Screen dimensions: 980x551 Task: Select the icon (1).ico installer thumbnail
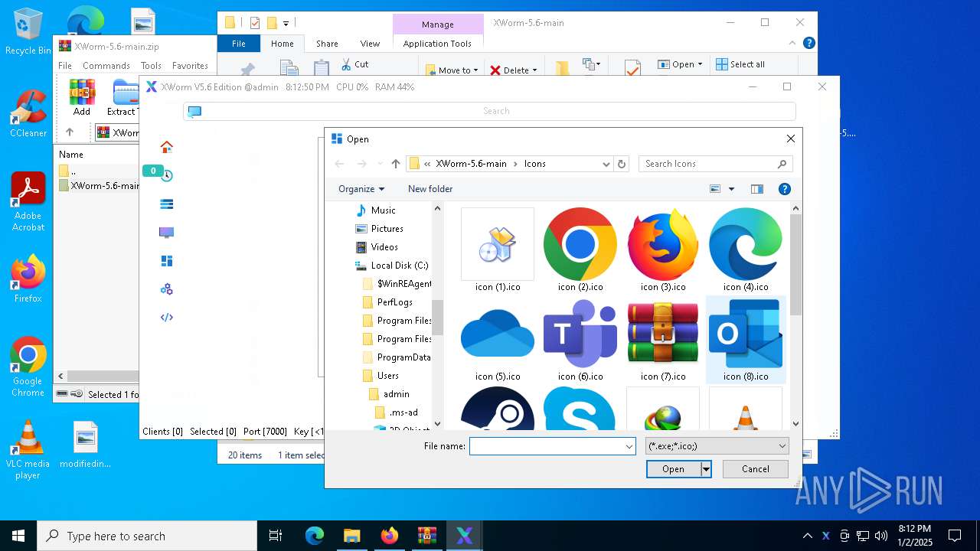pyautogui.click(x=498, y=250)
